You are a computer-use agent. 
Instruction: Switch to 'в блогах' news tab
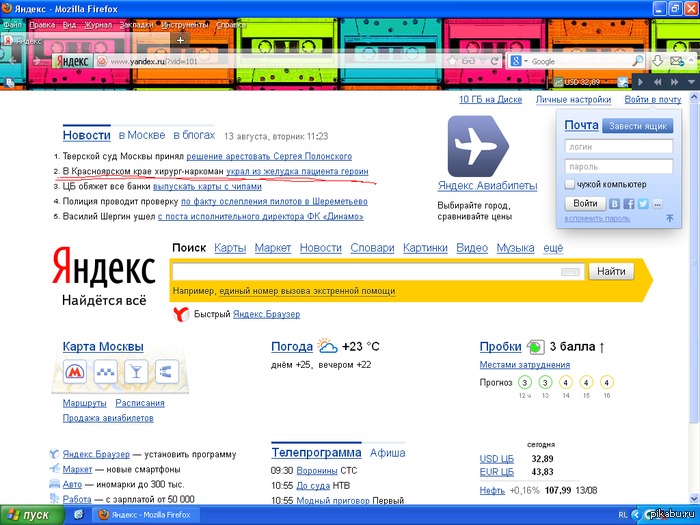pos(194,135)
